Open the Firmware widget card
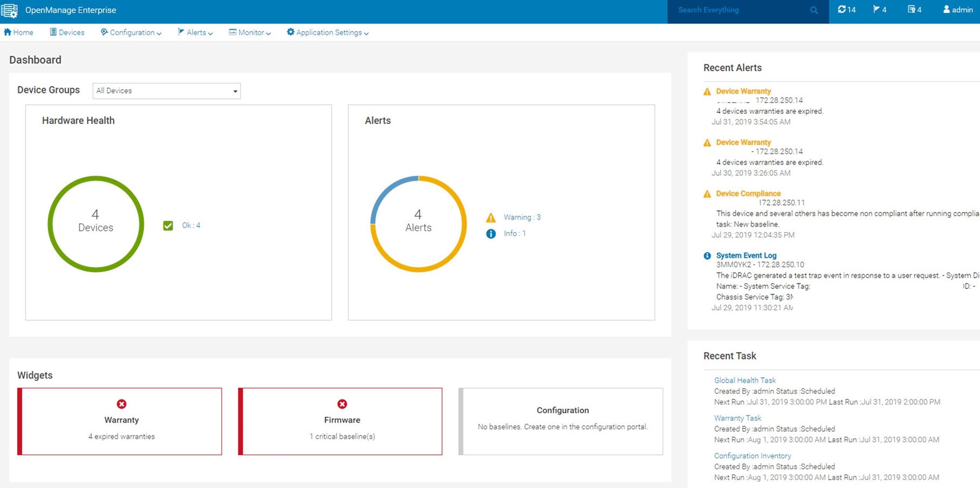This screenshot has height=488, width=980. [340, 421]
